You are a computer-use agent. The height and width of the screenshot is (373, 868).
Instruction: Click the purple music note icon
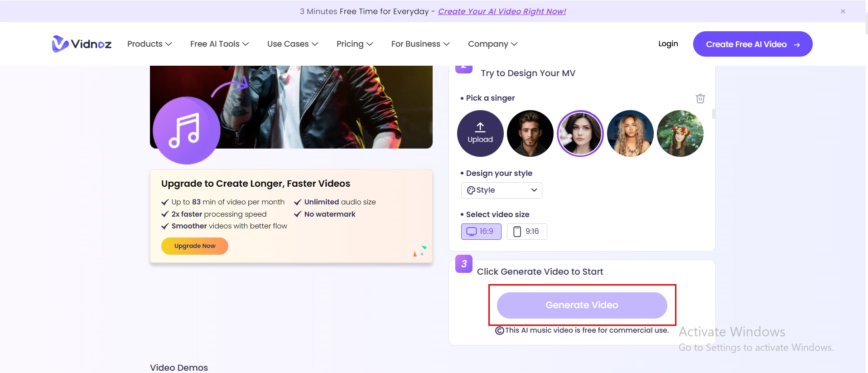[x=187, y=131]
